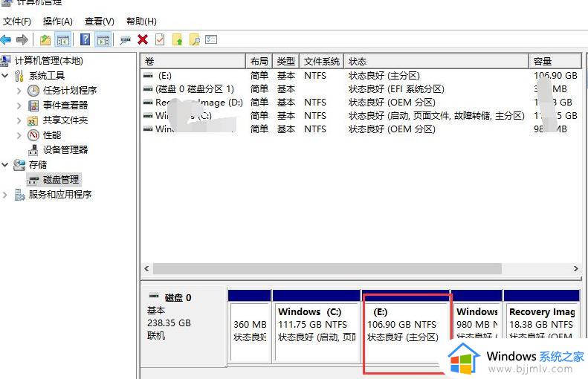
Task: Click scroll right arrow of volume list
Action: [575, 268]
